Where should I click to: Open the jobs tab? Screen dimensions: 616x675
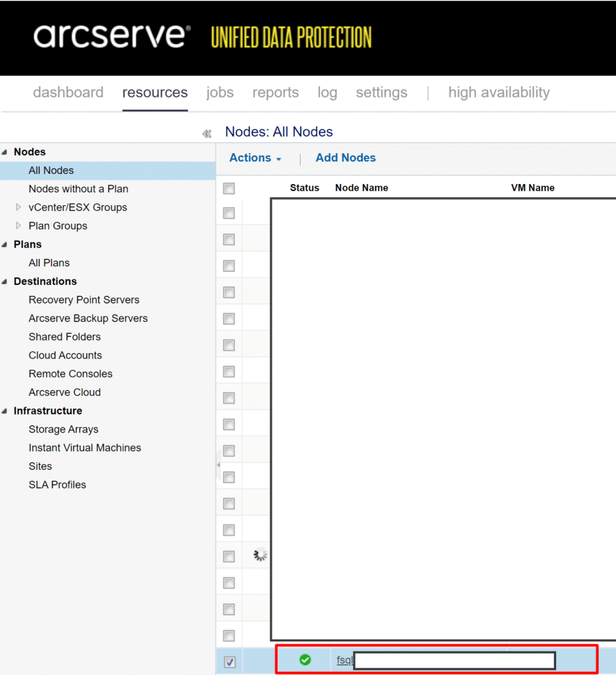point(220,93)
